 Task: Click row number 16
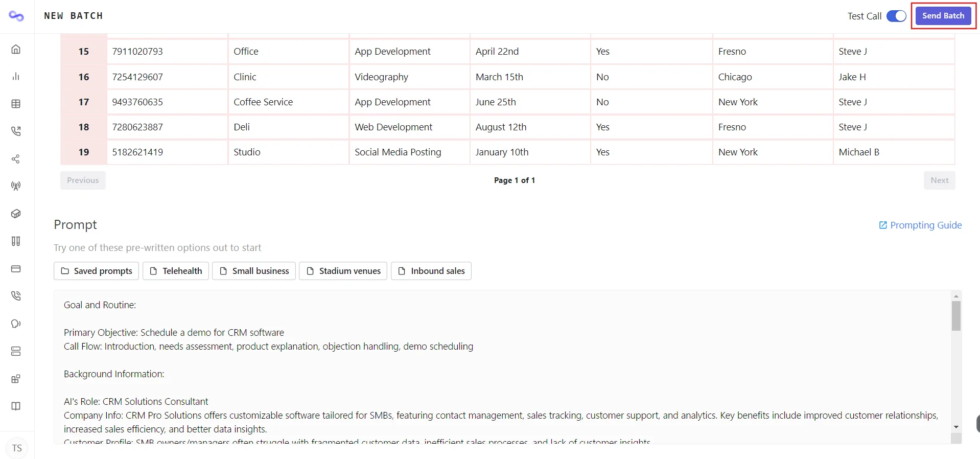click(x=84, y=77)
